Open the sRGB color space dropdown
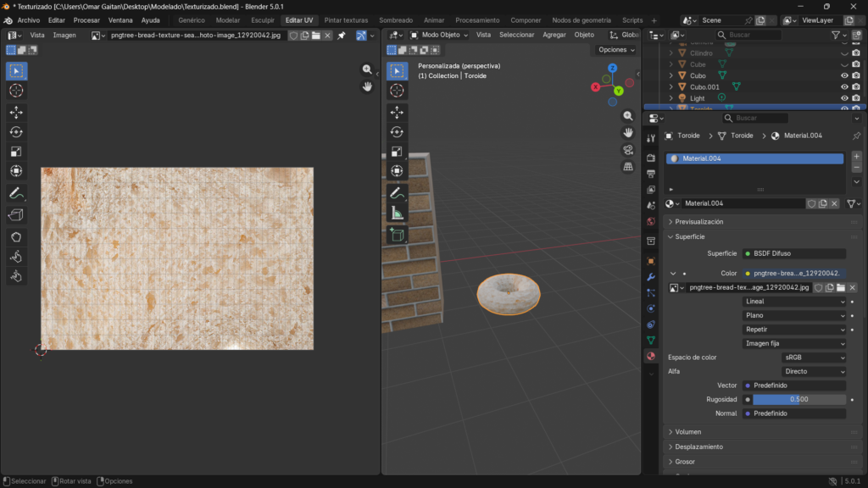 coord(814,358)
